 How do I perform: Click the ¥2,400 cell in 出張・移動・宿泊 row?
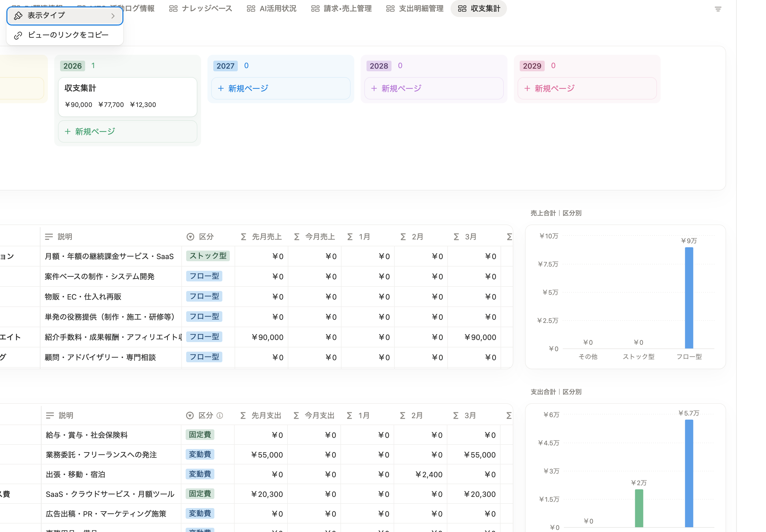pos(421,474)
